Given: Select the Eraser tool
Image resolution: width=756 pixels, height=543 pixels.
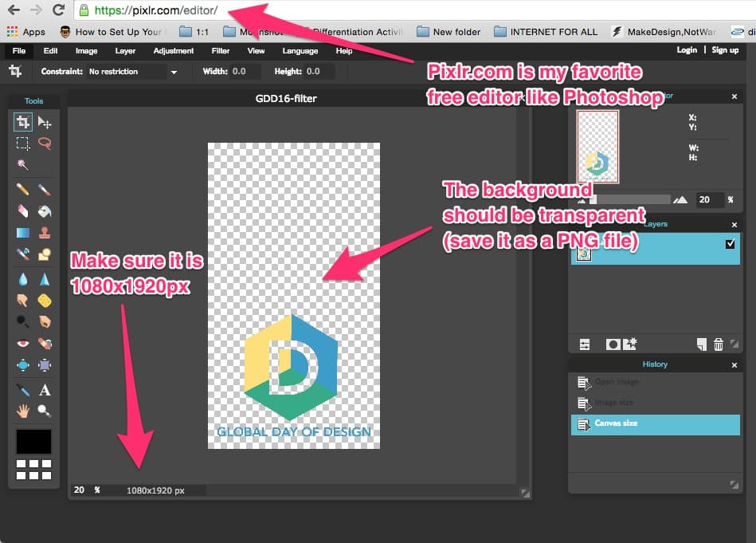Looking at the screenshot, I should point(22,211).
